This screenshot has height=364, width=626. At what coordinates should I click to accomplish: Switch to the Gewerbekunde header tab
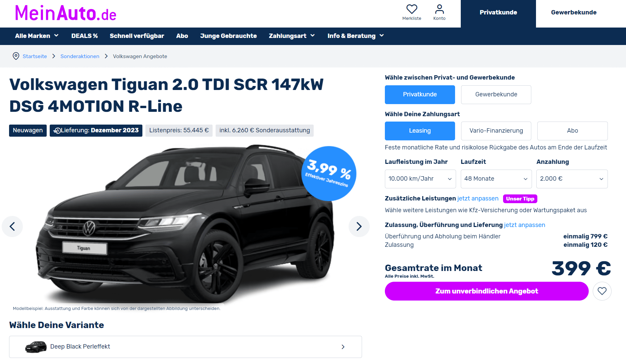click(574, 12)
